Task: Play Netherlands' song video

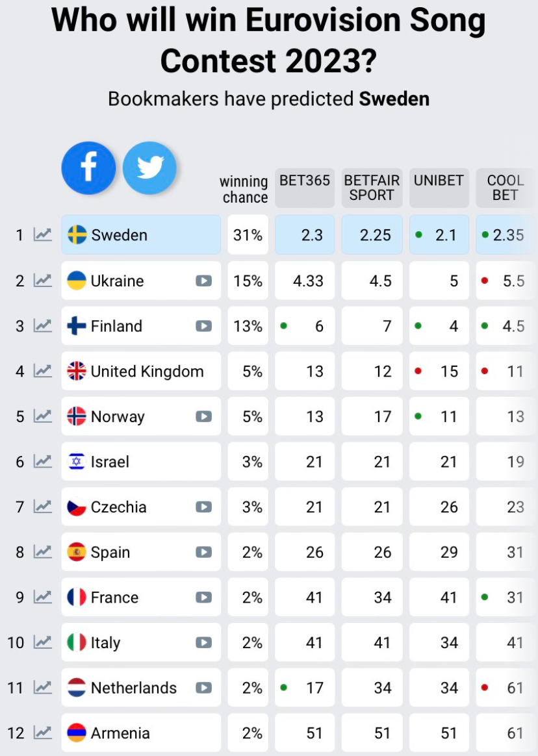Action: pos(203,687)
